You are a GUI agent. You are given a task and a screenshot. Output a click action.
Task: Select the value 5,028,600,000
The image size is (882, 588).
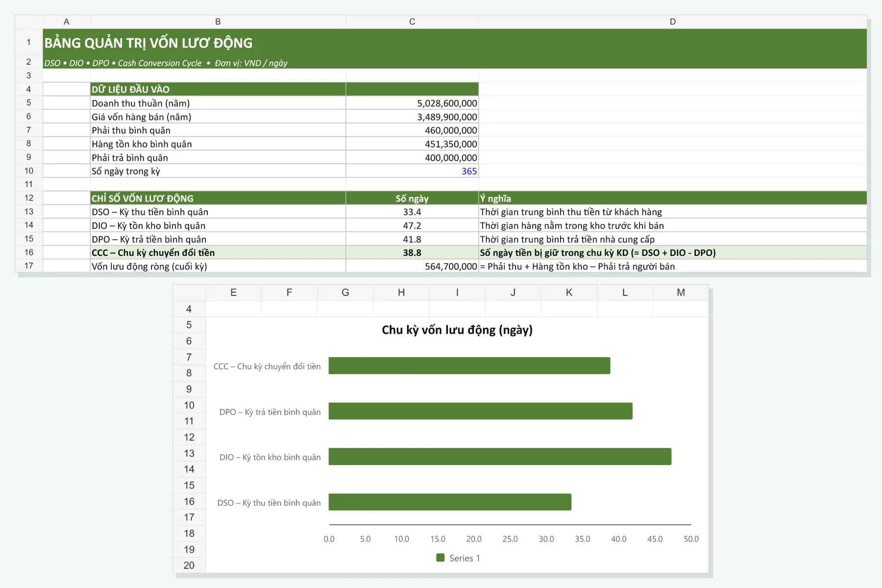tap(412, 103)
